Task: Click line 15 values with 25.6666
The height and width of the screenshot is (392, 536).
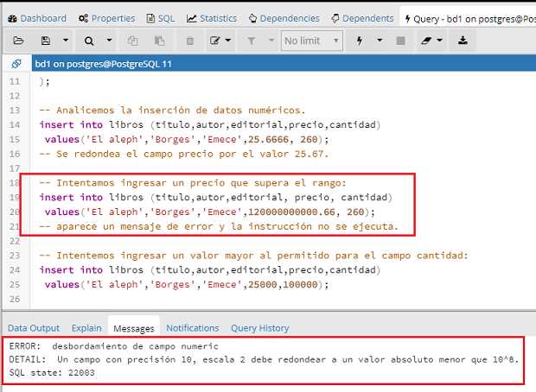Action: click(187, 139)
